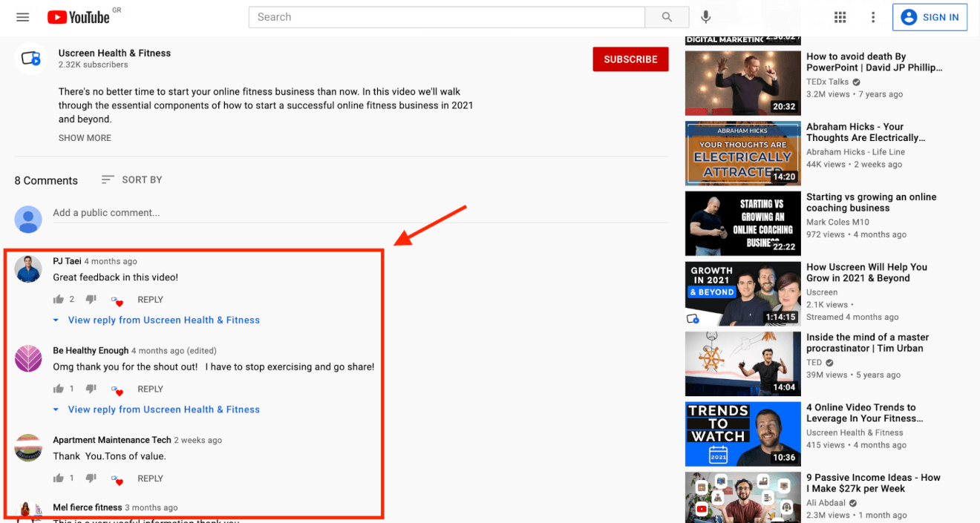Click creator heart on Be Healthy Enough's comment
Viewport: 980px width, 523px height.
point(117,389)
